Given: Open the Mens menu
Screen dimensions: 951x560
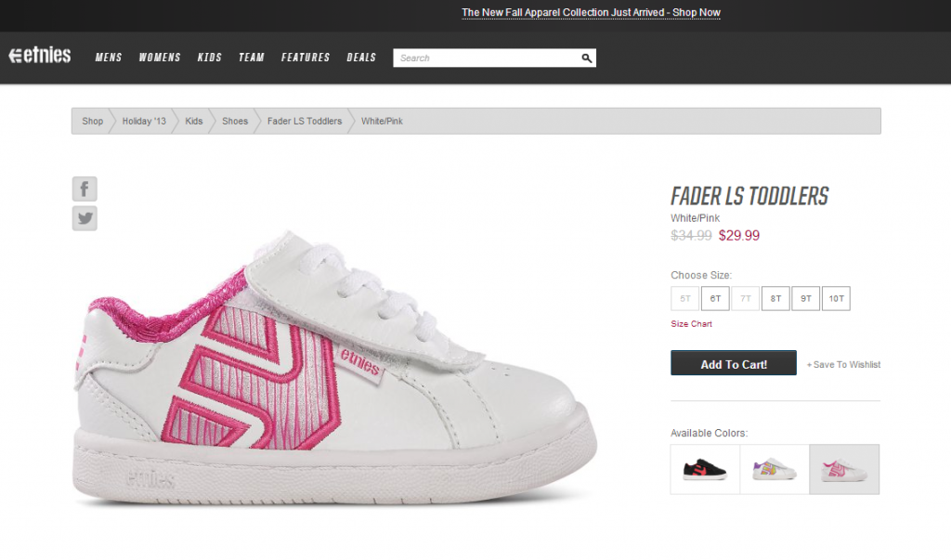Looking at the screenshot, I should [109, 58].
